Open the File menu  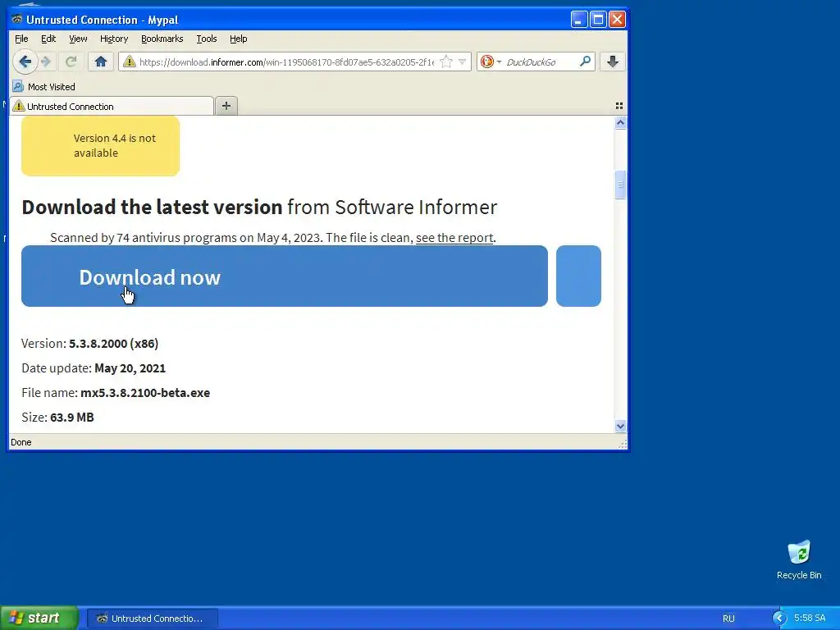pos(21,39)
